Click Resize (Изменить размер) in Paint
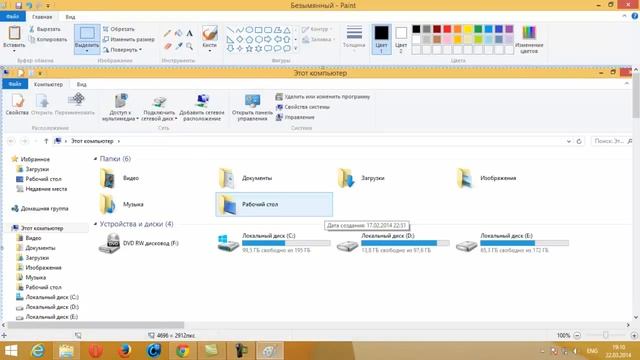This screenshot has width=640, height=360. coord(129,40)
